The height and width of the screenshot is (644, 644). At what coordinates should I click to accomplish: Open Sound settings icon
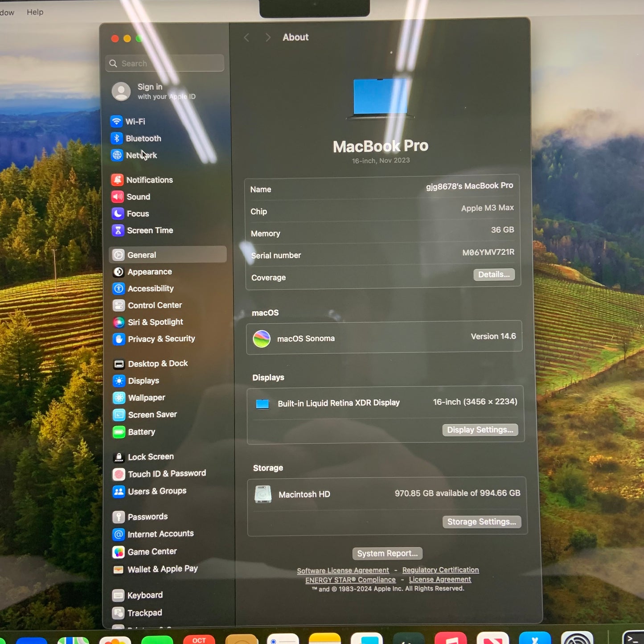tap(118, 197)
